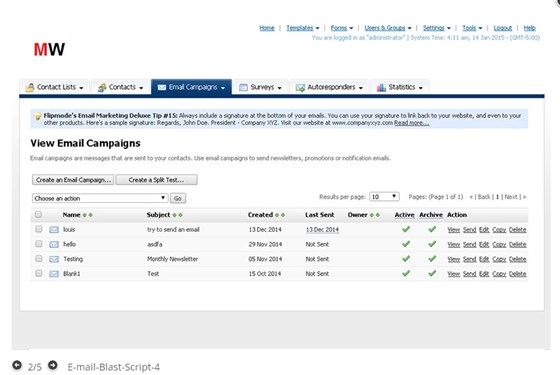
Task: Sort Name column ascending arrow
Action: (x=85, y=215)
